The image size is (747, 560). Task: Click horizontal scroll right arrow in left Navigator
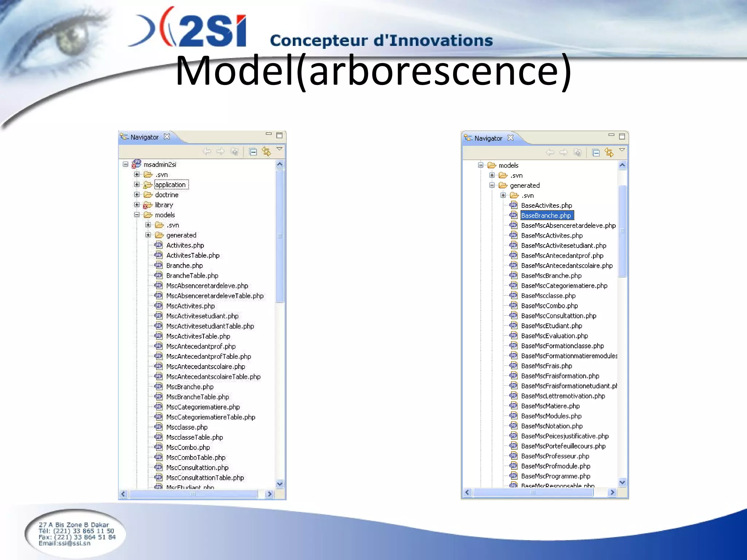[x=270, y=494]
